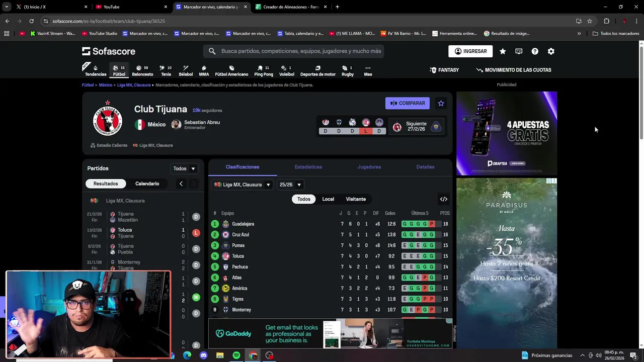
Task: Switch to the YouTube browser tab
Action: [132, 7]
